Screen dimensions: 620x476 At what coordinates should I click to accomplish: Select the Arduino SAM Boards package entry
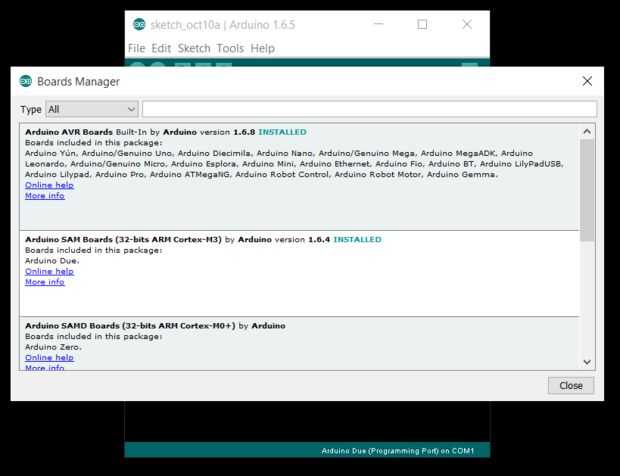pyautogui.click(x=299, y=274)
